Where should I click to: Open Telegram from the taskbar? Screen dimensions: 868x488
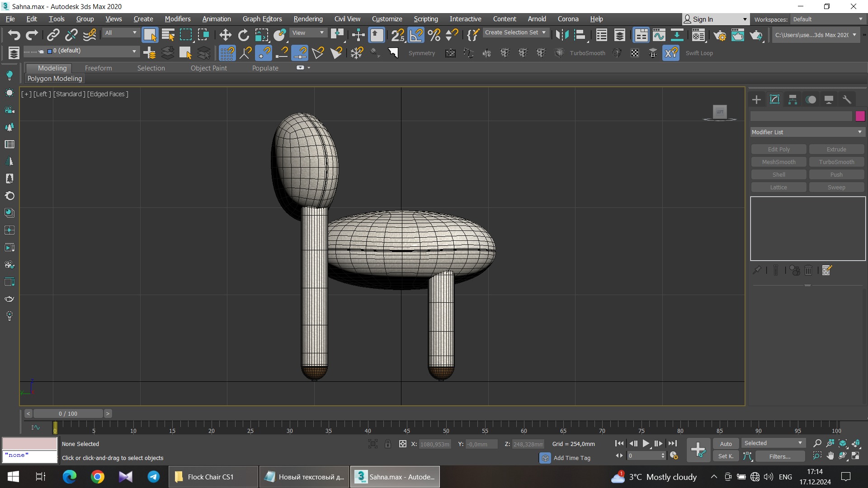point(154,477)
